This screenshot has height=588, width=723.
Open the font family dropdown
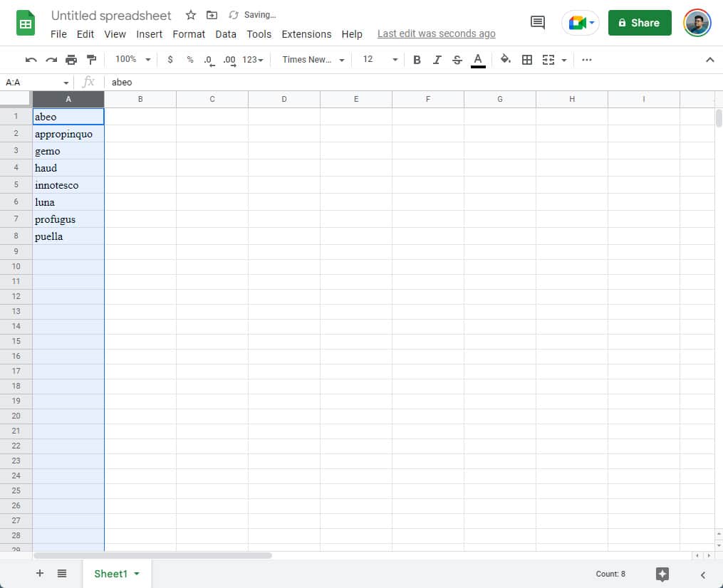click(311, 59)
